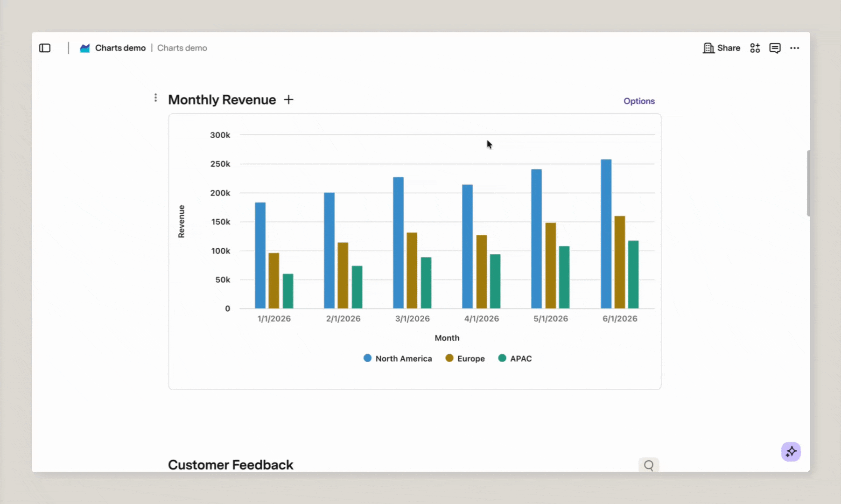
Task: Toggle the sidebar panel icon
Action: point(45,48)
